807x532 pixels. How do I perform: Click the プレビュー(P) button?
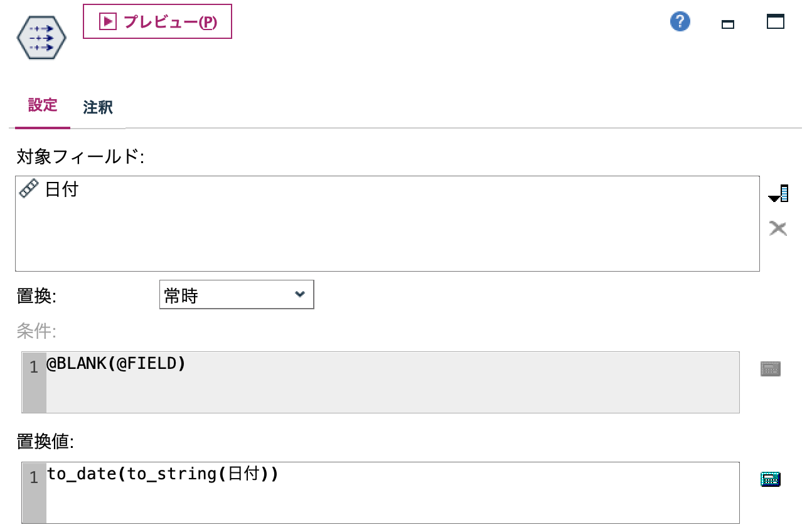(157, 21)
